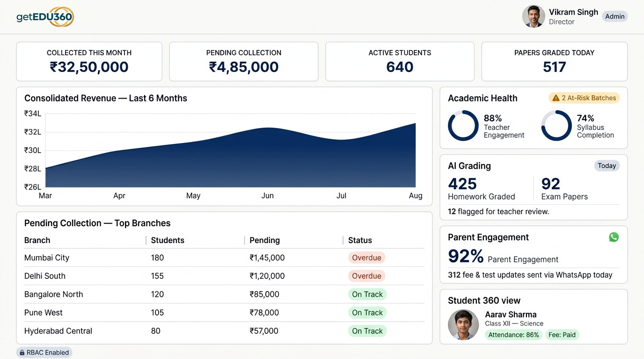This screenshot has height=359, width=644.
Task: Click the ₹85,000 pending amount
Action: point(264,294)
